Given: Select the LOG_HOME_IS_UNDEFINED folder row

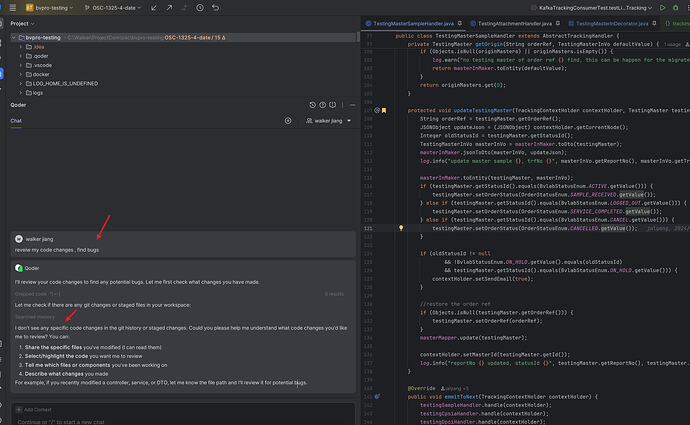Looking at the screenshot, I should coord(183,83).
